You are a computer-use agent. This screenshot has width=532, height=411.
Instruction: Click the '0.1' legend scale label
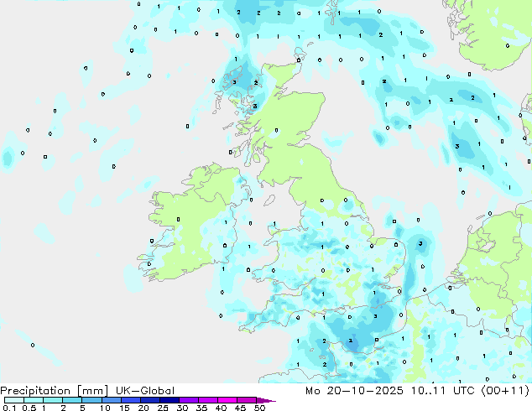click(x=9, y=408)
